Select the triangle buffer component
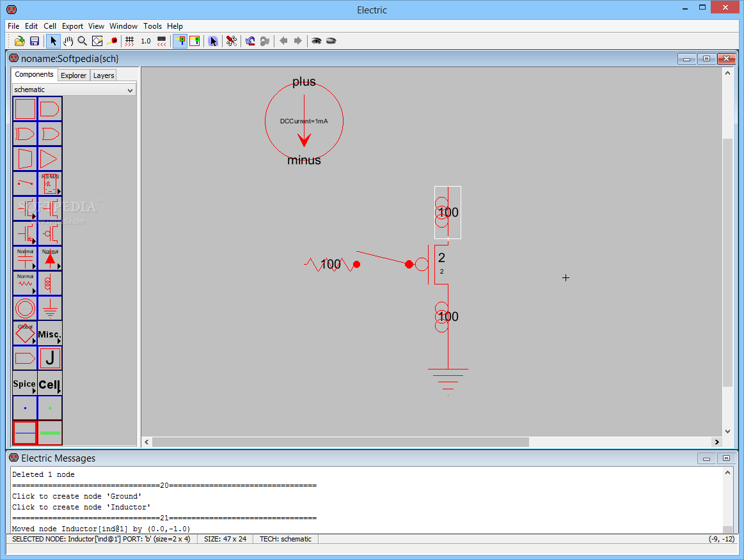 click(50, 159)
